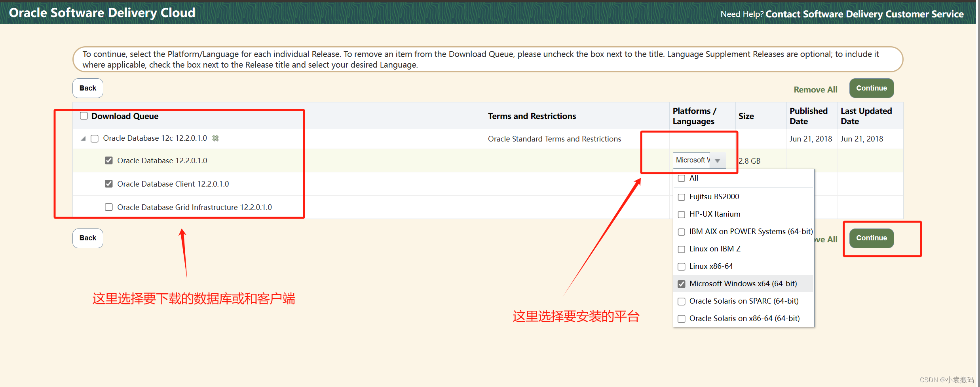Deselect Microsoft Windows x64 (64-bit)
This screenshot has width=980, height=387.
point(682,284)
